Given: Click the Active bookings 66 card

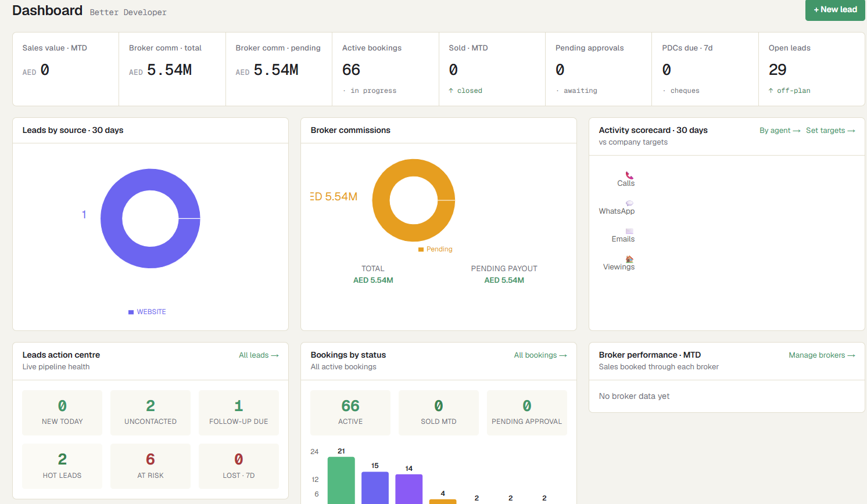Looking at the screenshot, I should click(386, 69).
